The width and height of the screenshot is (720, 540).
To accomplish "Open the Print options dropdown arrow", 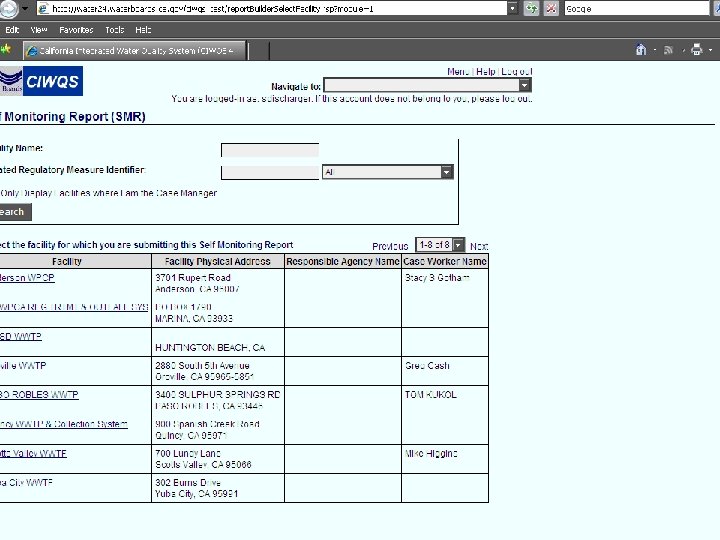I will pos(710,50).
